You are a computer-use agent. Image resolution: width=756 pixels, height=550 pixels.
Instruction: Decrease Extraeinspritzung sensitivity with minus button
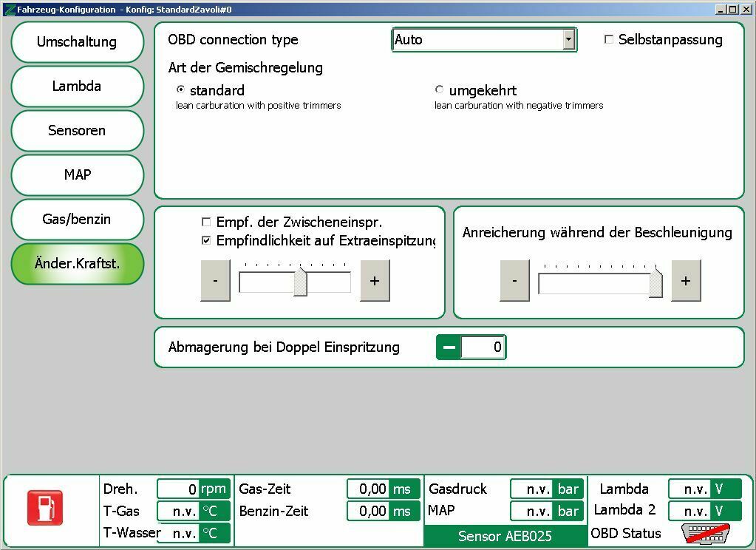[215, 281]
